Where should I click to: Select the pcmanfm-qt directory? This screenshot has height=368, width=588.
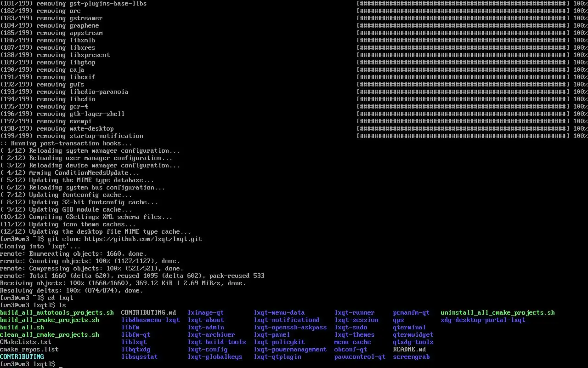tap(412, 313)
